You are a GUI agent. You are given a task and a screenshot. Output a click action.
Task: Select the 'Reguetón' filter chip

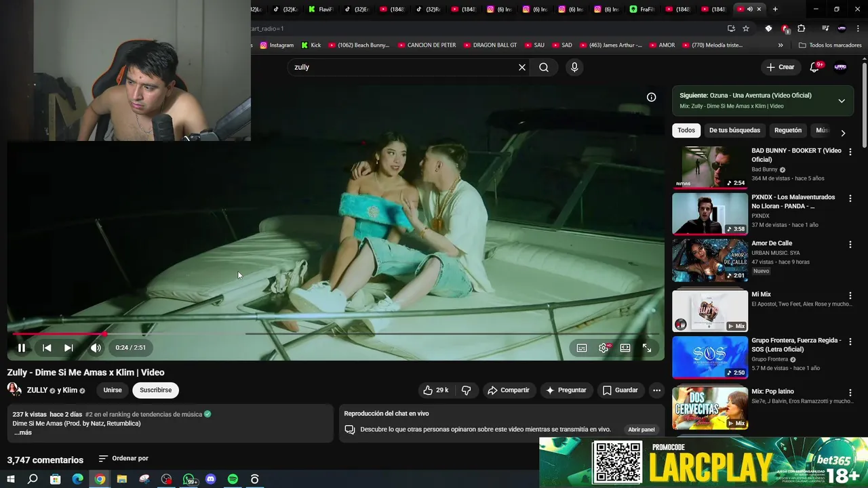click(788, 130)
